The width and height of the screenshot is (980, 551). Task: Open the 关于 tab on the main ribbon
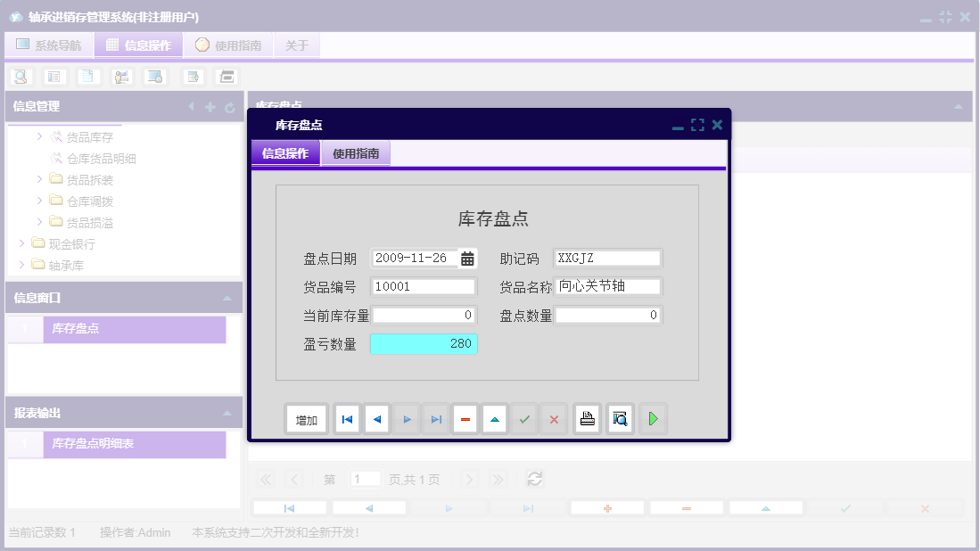click(x=297, y=45)
